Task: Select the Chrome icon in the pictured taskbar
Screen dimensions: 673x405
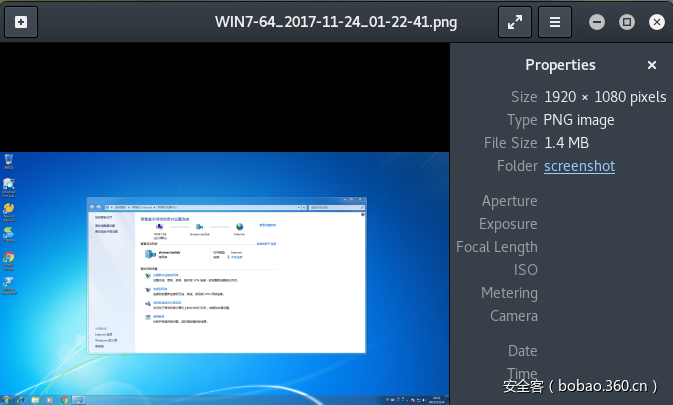Action: point(64,399)
